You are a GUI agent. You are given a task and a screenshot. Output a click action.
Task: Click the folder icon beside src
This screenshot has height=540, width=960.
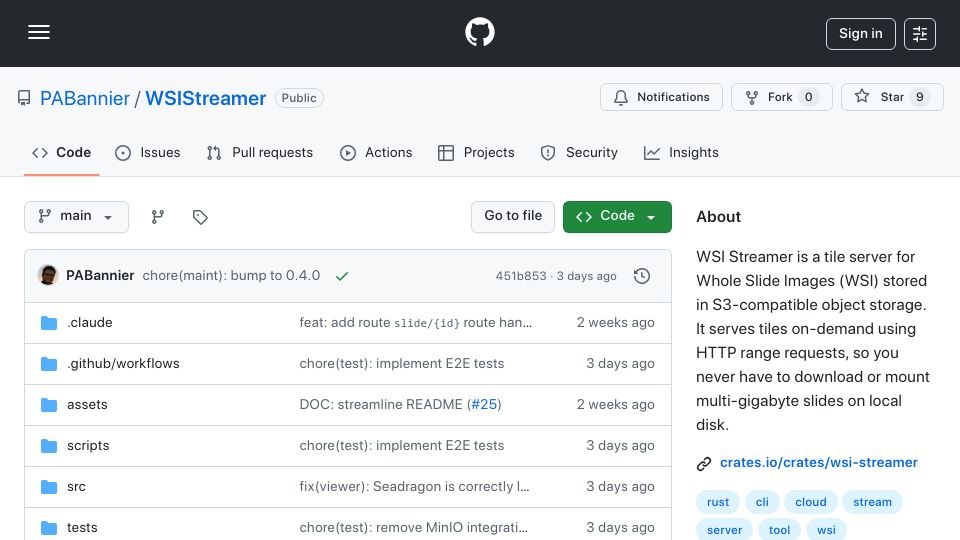tap(49, 487)
